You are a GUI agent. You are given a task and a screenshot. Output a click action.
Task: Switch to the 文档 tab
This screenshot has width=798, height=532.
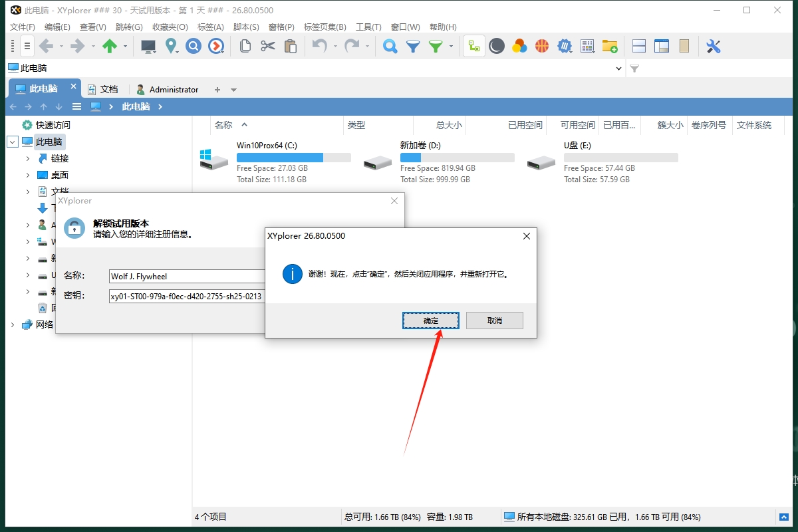coord(103,89)
